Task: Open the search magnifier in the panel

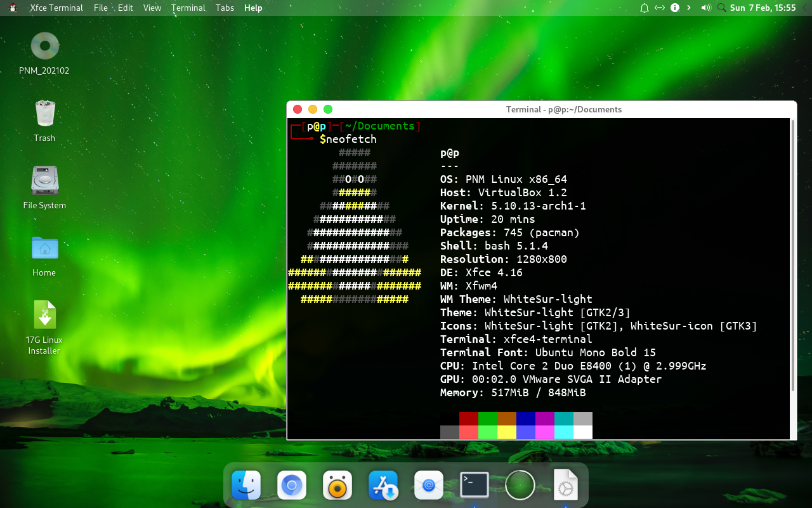Action: (721, 8)
